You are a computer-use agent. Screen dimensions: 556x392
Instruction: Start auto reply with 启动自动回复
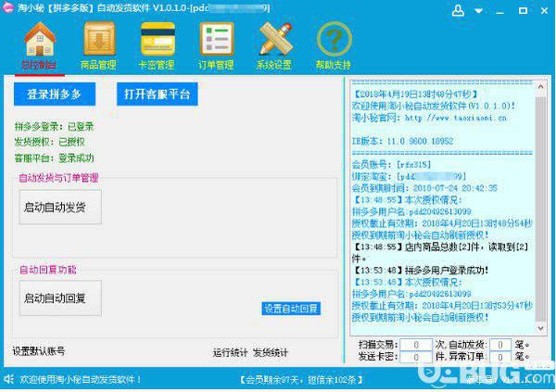tap(60, 298)
